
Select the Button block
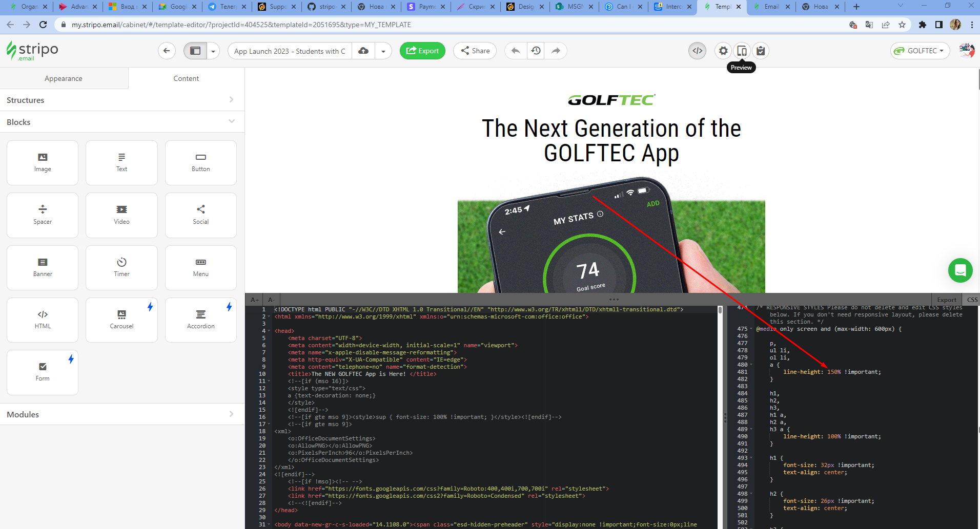click(x=201, y=163)
